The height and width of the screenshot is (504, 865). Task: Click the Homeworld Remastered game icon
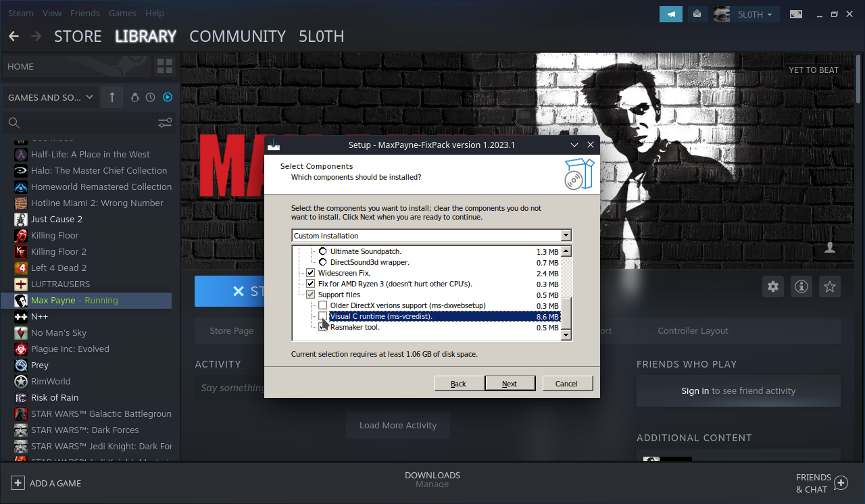(20, 187)
